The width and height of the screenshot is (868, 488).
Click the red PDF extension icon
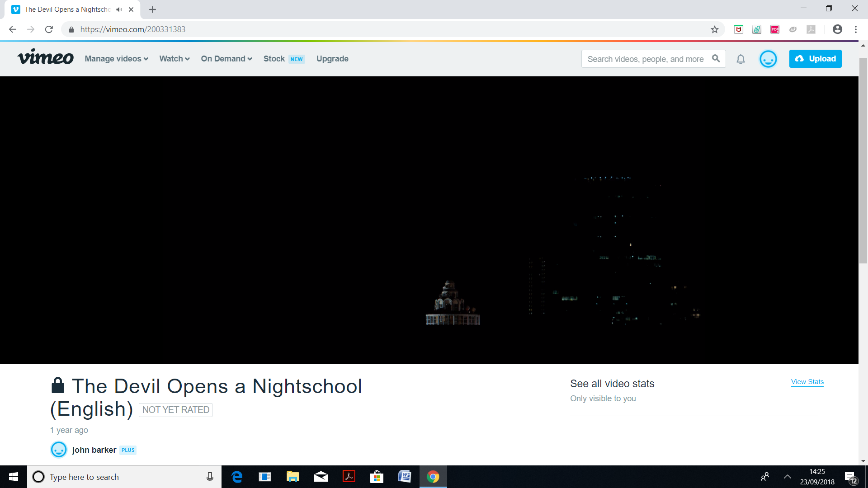775,29
